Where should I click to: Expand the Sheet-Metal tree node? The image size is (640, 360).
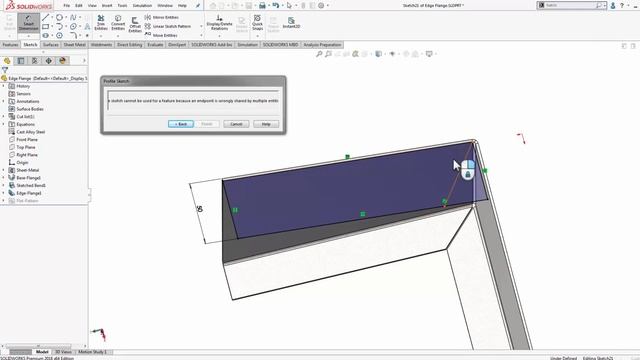tap(4, 170)
